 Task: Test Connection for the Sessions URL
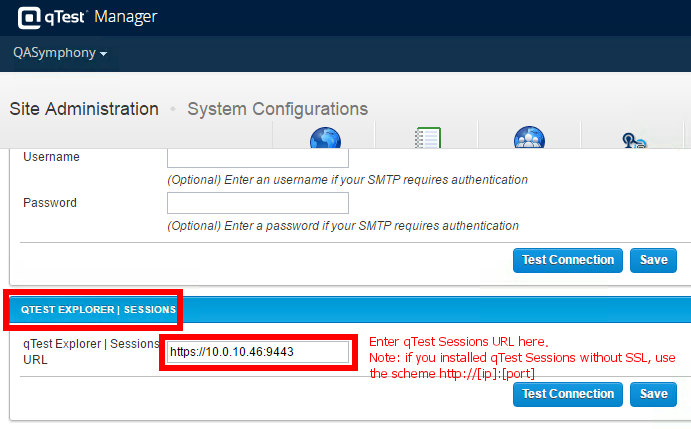click(x=568, y=394)
